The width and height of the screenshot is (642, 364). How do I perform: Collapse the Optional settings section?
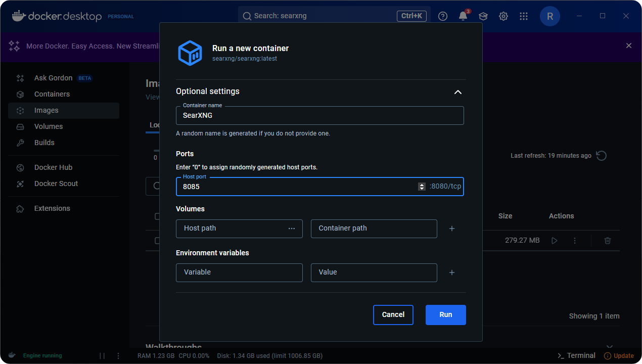[x=457, y=92]
